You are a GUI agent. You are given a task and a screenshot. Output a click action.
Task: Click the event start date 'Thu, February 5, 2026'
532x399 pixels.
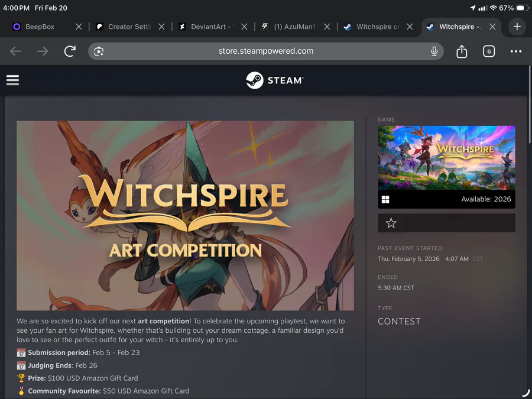408,259
